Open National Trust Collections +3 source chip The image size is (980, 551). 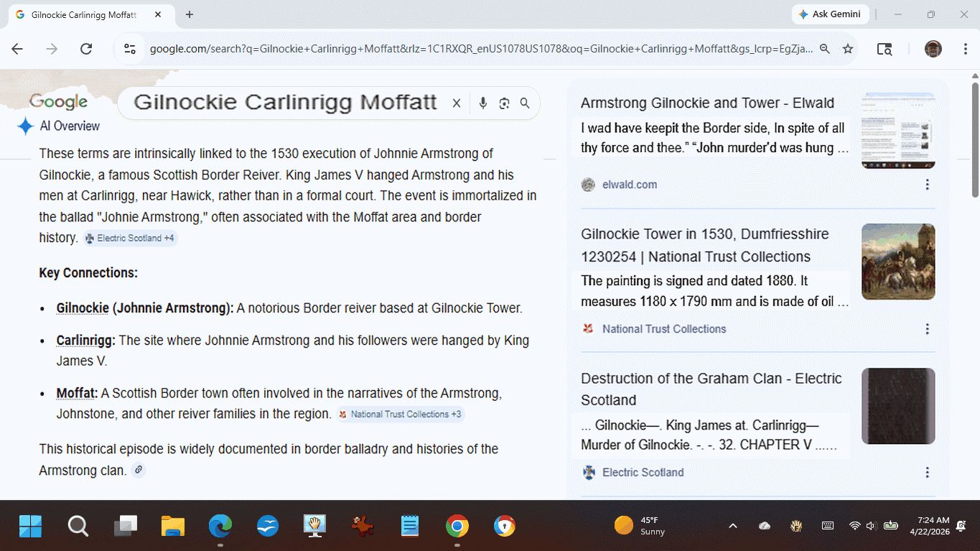point(401,415)
